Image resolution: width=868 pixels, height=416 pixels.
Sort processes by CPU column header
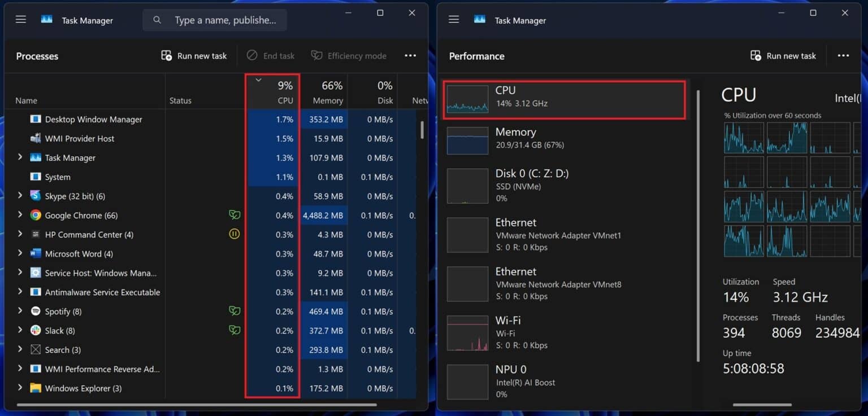tap(272, 91)
